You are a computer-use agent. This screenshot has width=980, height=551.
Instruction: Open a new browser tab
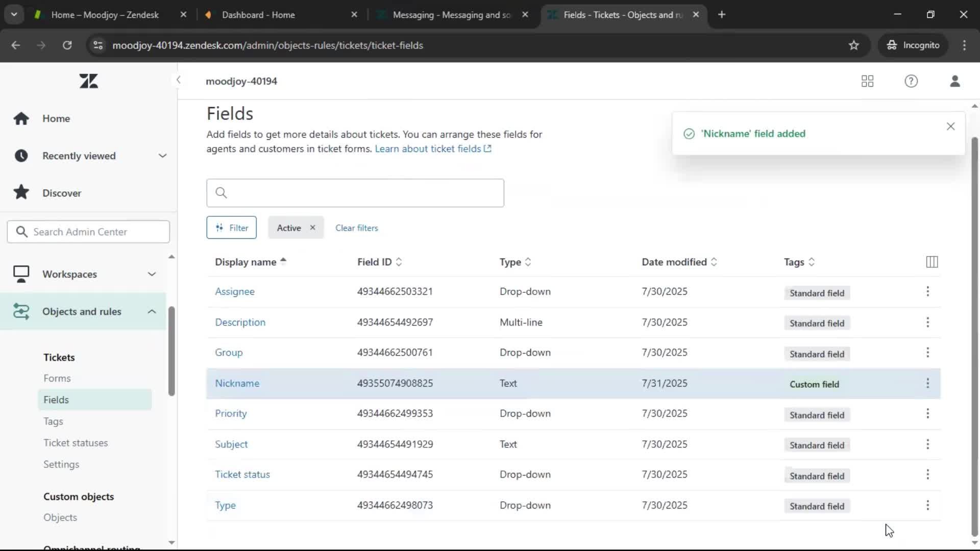pos(722,15)
